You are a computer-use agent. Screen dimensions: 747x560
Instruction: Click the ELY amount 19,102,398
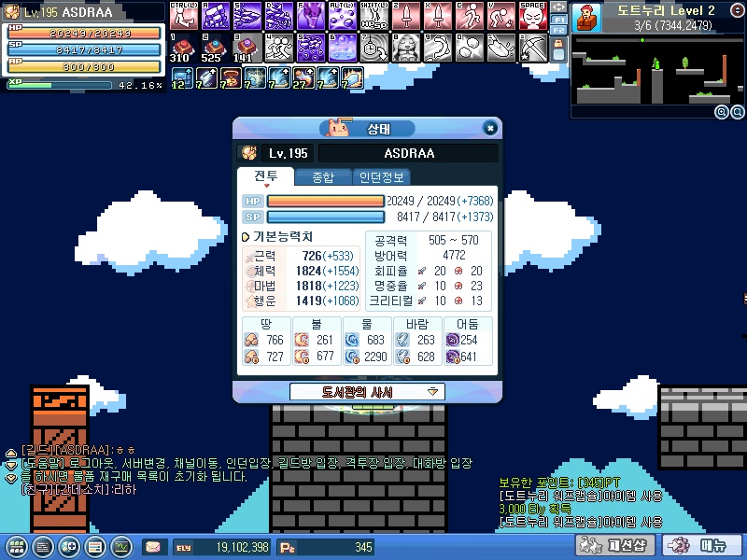[243, 547]
